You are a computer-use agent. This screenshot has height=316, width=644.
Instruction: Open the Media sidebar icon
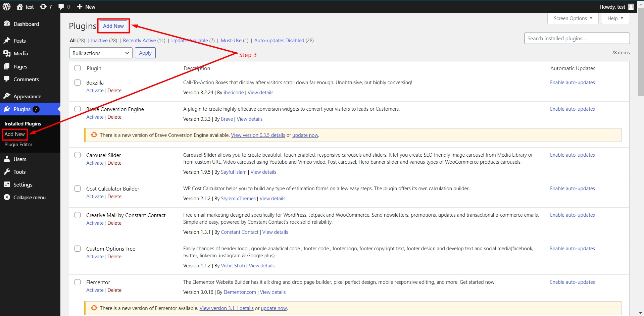(x=7, y=53)
